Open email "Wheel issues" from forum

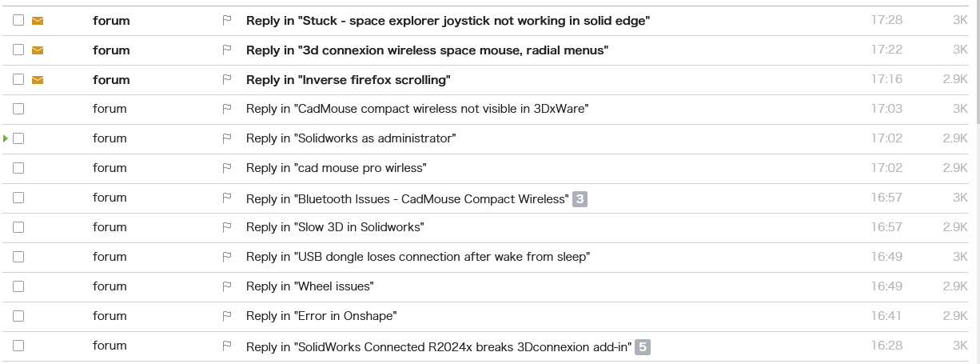click(310, 286)
